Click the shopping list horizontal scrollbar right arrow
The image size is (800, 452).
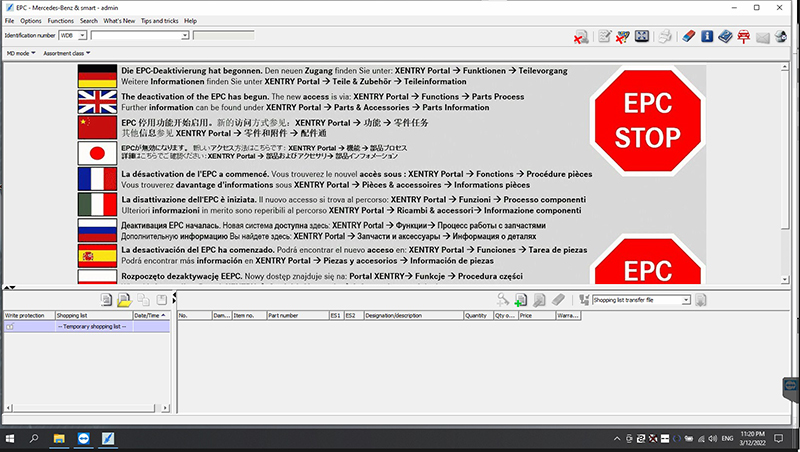tap(165, 408)
